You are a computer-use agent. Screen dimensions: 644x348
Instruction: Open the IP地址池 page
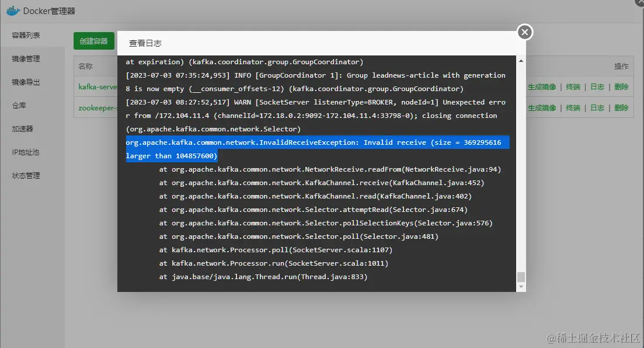tap(26, 152)
